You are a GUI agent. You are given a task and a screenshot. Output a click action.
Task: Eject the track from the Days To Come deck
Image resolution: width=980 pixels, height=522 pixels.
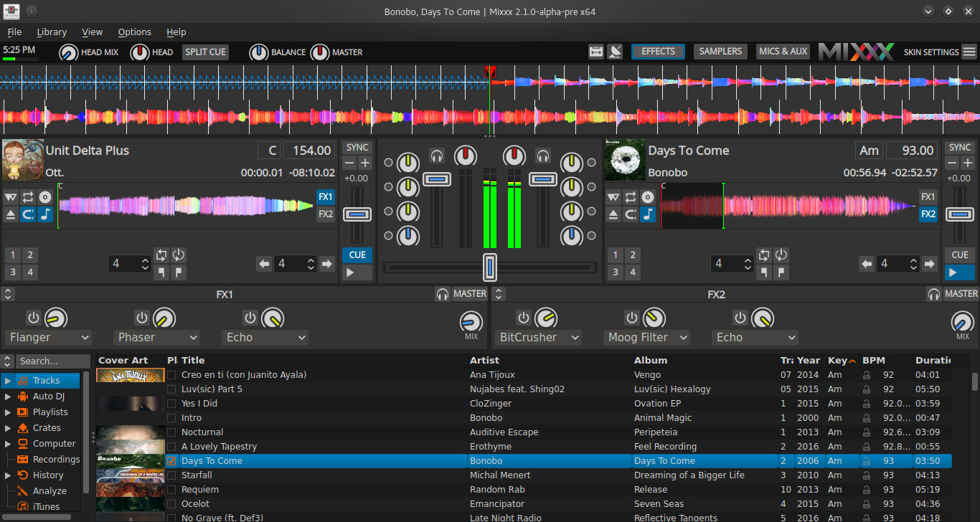click(613, 214)
